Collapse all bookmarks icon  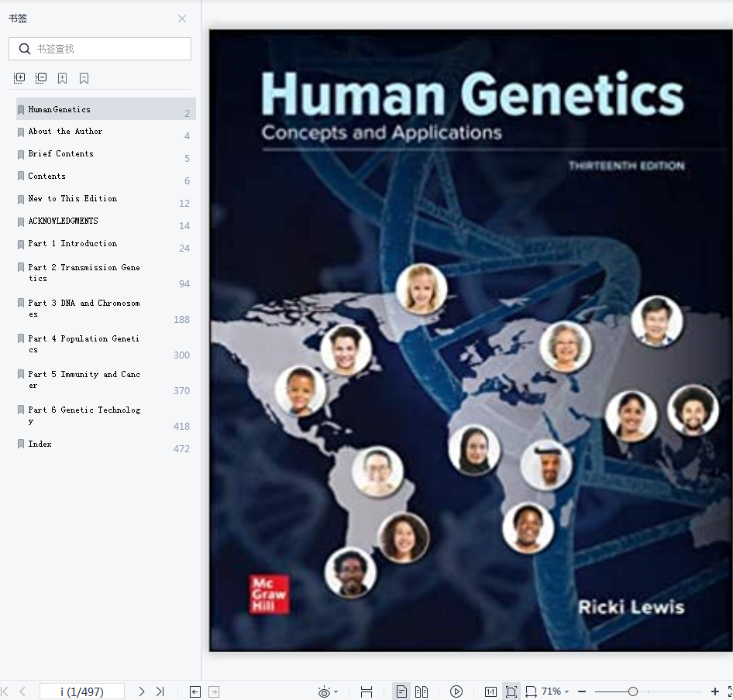pos(41,78)
